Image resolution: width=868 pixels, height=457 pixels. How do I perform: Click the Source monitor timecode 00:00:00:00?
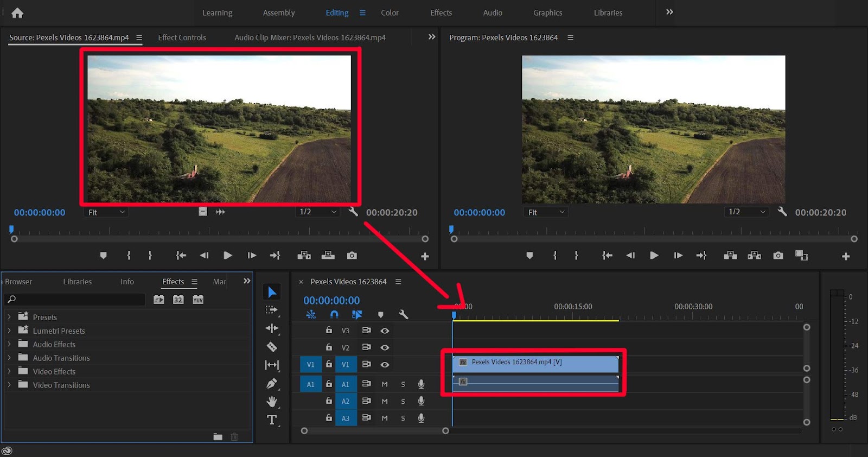40,213
